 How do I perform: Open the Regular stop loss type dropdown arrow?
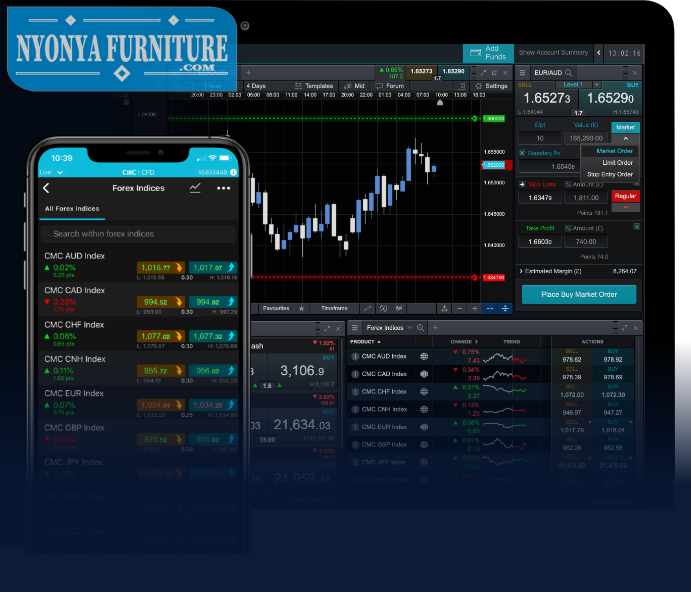pyautogui.click(x=625, y=207)
